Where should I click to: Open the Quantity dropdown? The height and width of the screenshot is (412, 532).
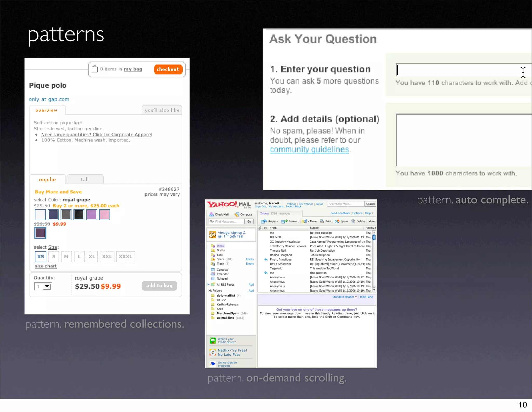pyautogui.click(x=47, y=287)
